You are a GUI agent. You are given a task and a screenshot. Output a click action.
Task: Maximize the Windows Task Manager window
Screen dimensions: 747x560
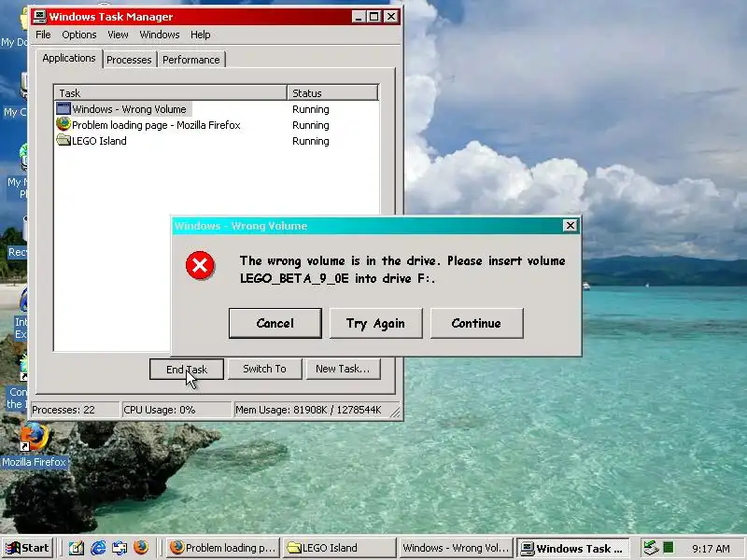(374, 17)
